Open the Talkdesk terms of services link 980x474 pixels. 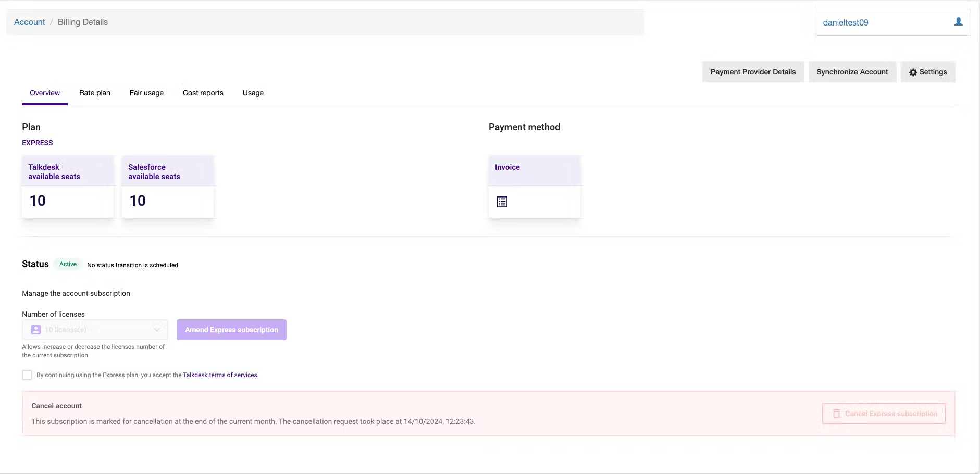[x=220, y=375]
